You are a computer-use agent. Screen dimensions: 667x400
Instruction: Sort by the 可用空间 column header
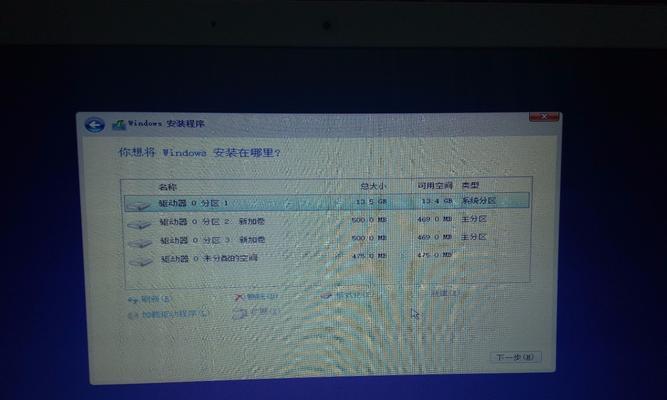(x=435, y=185)
